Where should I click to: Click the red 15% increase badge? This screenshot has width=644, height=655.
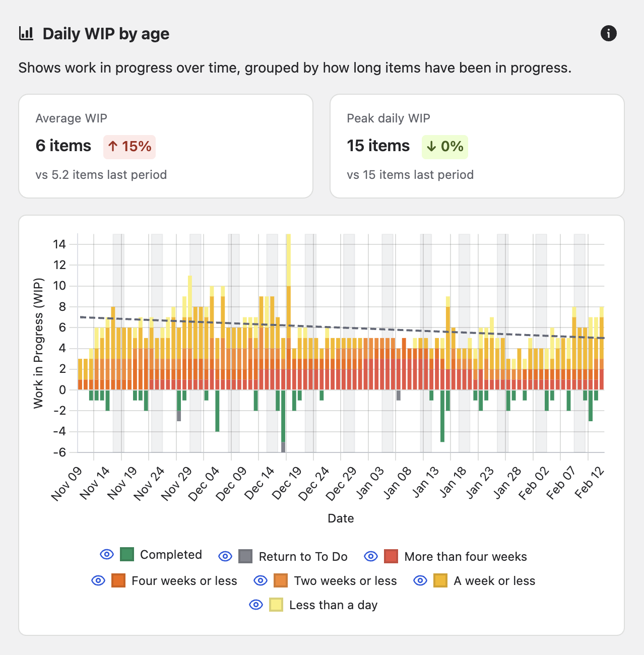130,147
